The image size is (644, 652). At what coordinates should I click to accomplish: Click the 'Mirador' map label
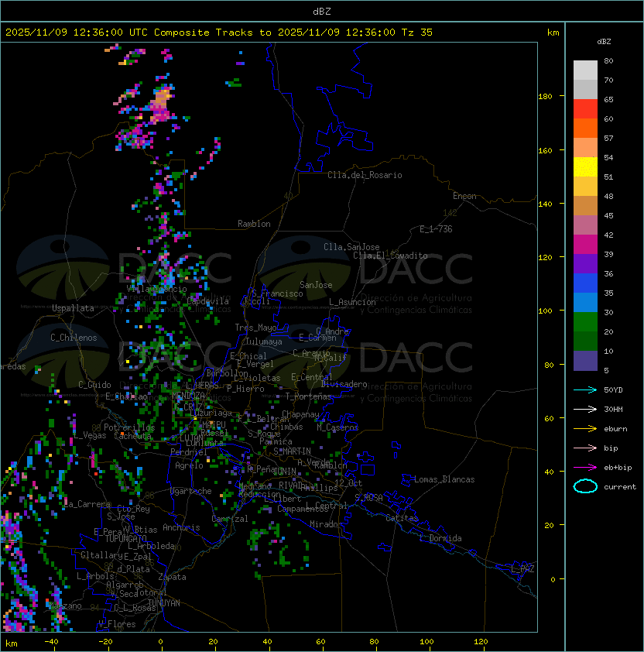[327, 524]
